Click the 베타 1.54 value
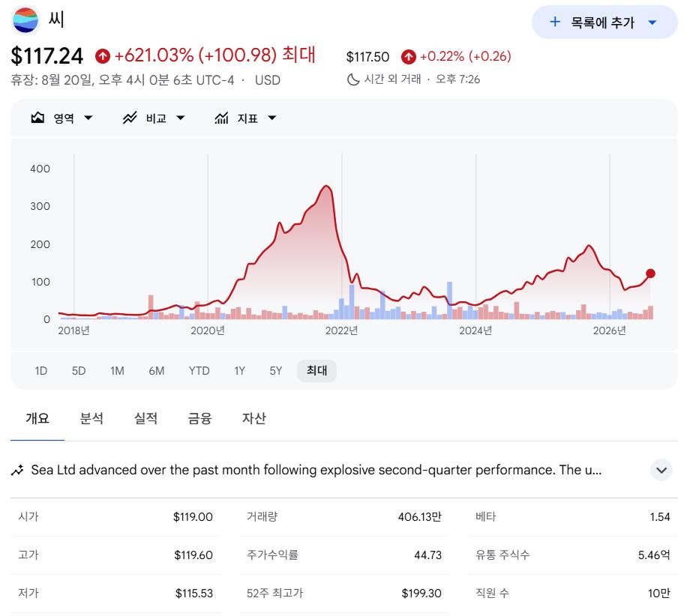690x616 pixels. coord(660,516)
